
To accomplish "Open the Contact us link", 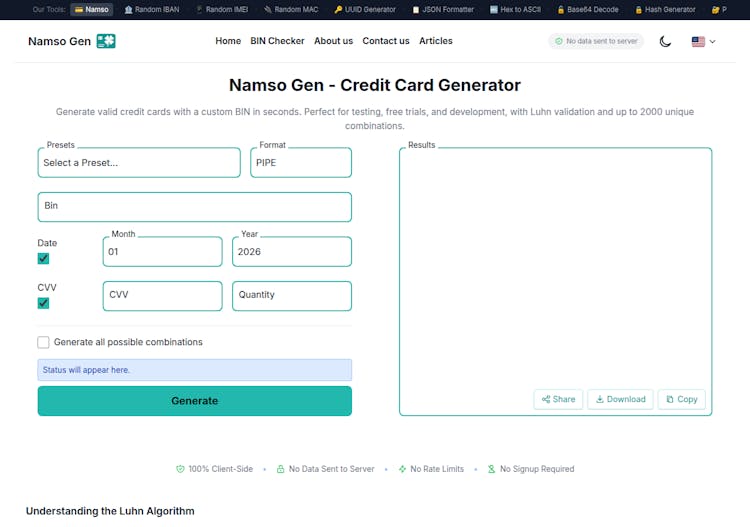I will tap(386, 41).
